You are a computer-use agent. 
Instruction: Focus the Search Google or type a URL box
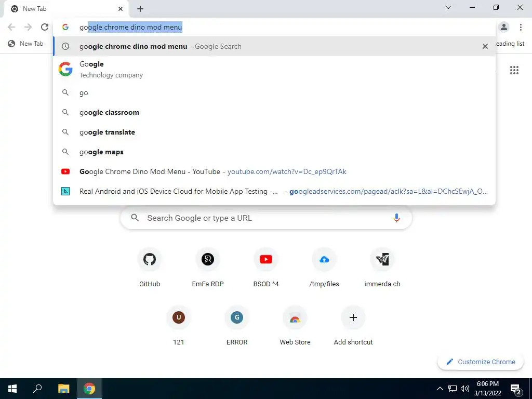266,218
